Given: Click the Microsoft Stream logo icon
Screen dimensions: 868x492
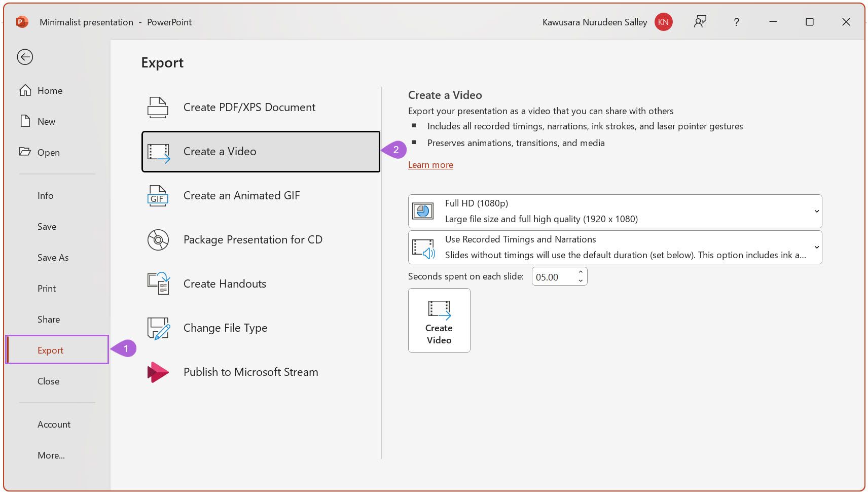Looking at the screenshot, I should [158, 372].
